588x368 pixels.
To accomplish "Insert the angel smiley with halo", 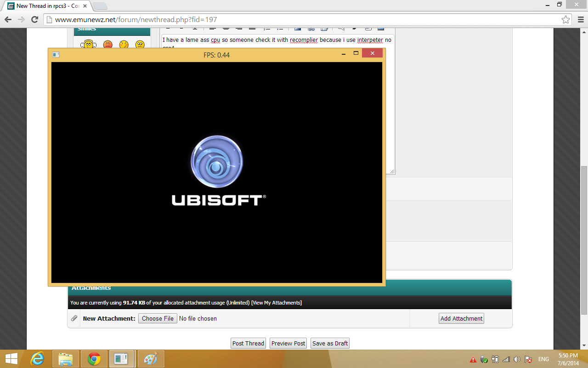I will click(88, 45).
